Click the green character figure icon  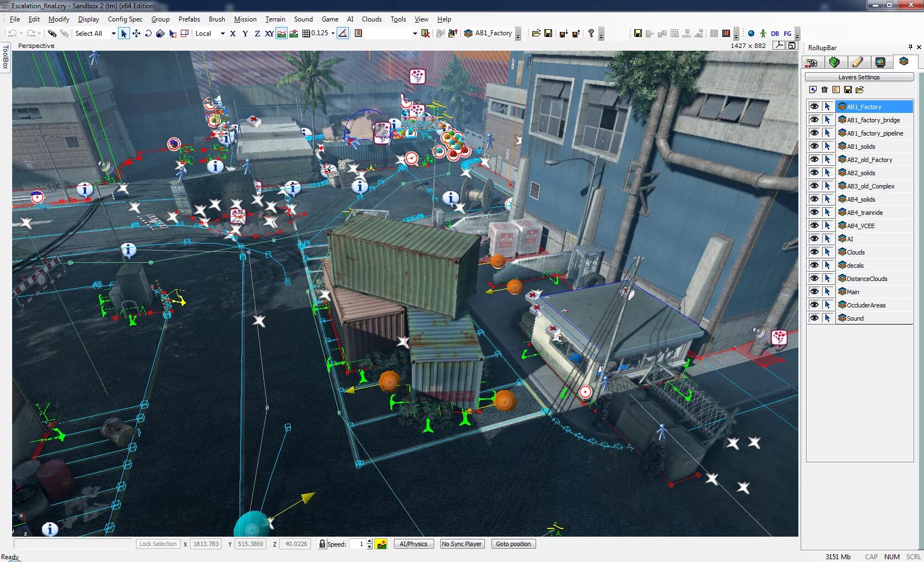[763, 33]
